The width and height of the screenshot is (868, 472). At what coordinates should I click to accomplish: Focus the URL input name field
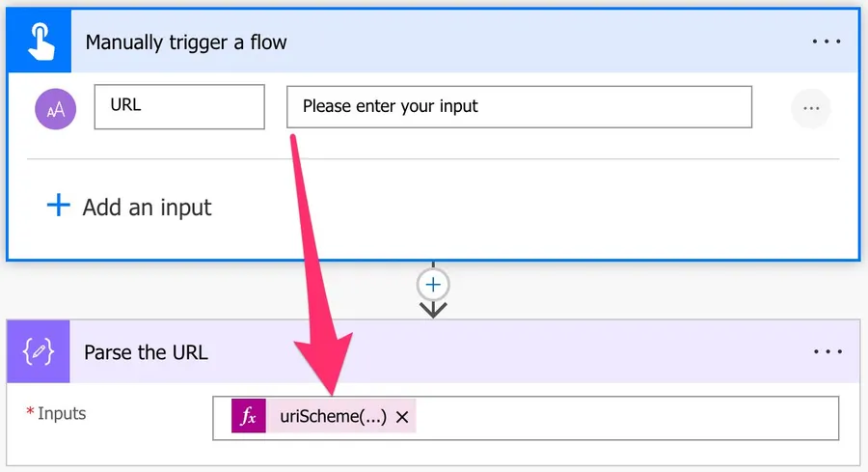click(178, 106)
